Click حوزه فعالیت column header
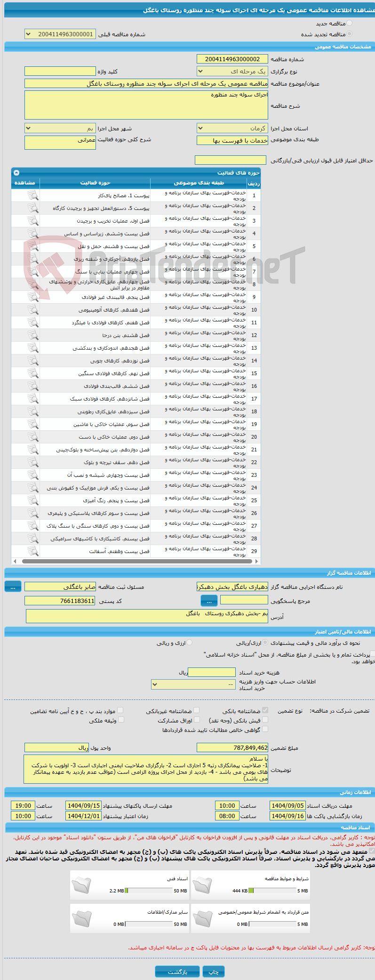Screen dimensions: 375x980 [x=95, y=183]
